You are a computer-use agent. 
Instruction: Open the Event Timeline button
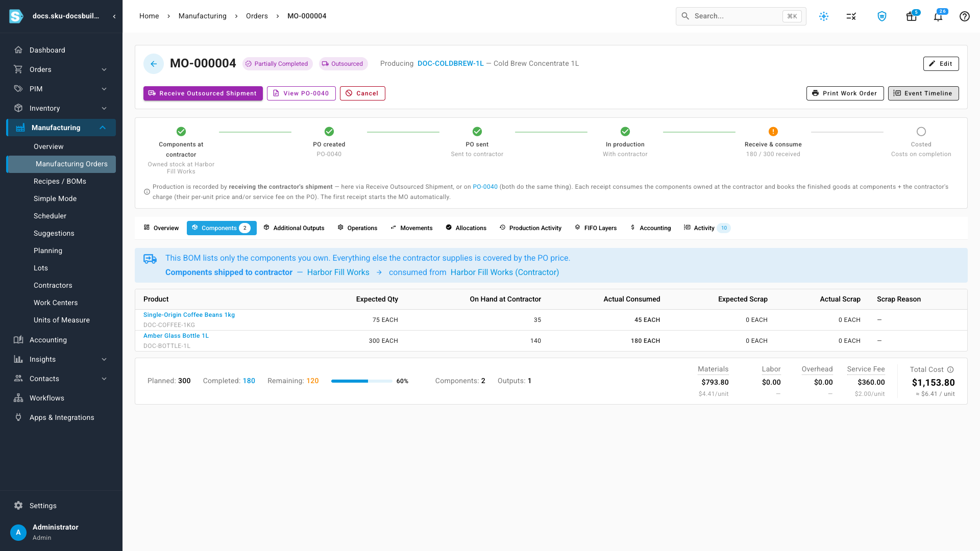pyautogui.click(x=923, y=93)
